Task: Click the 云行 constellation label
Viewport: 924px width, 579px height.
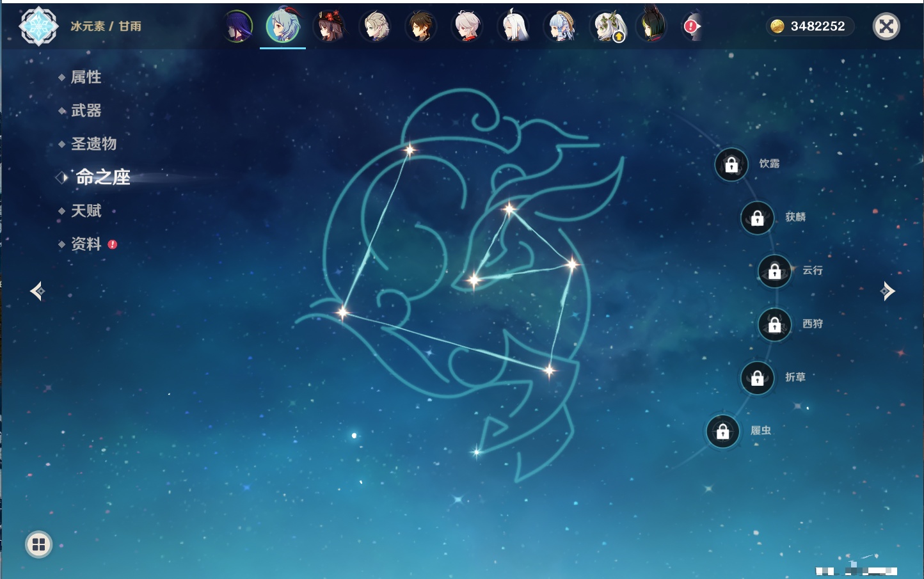Action: 813,271
